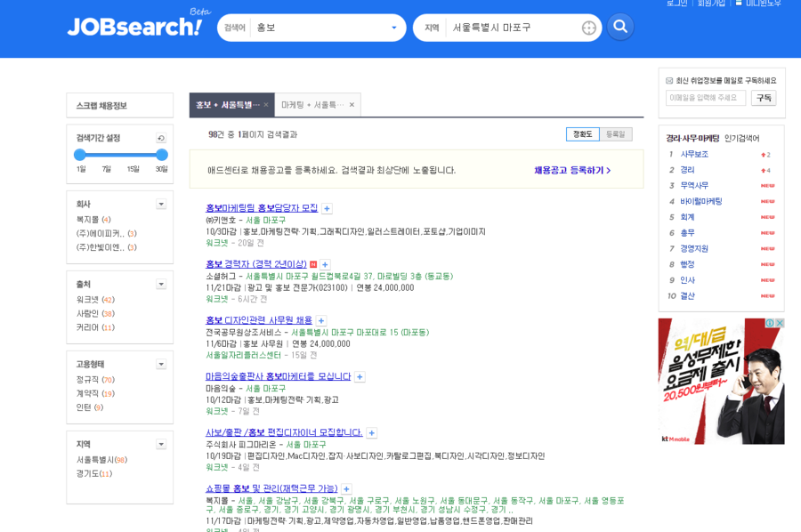Filter by company (주)에이피커.. (3)

pos(106,233)
